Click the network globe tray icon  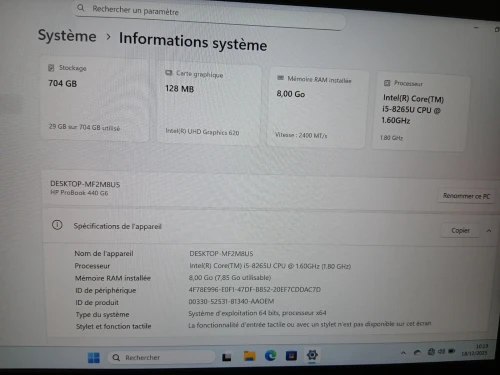pyautogui.click(x=431, y=351)
